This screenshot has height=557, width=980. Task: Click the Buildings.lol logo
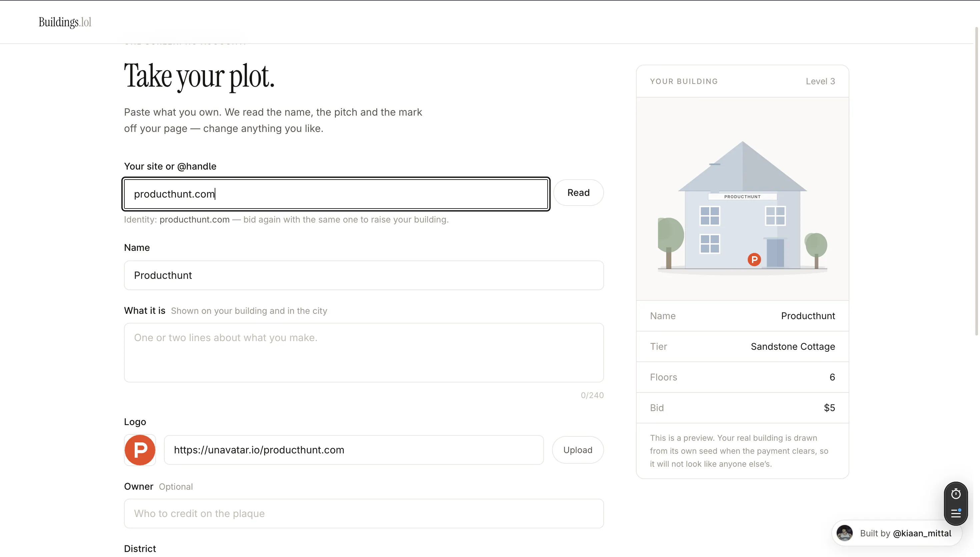click(x=65, y=22)
